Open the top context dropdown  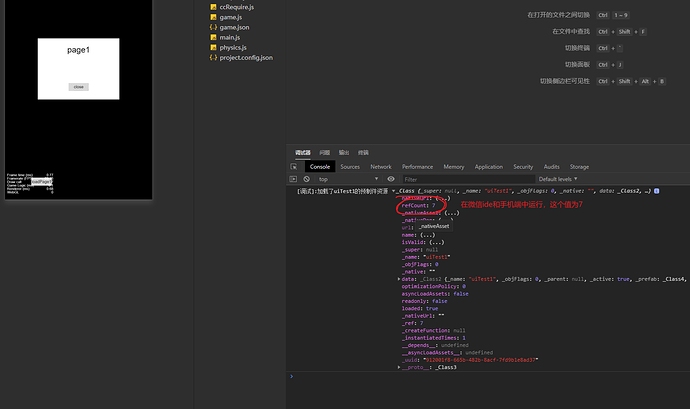(x=348, y=179)
